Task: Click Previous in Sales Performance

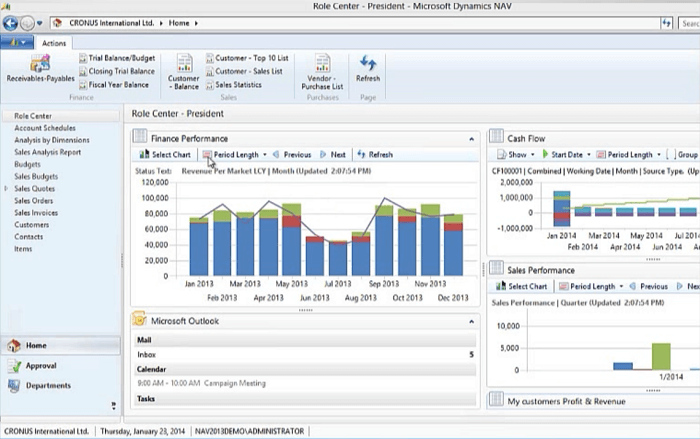Action: (649, 286)
